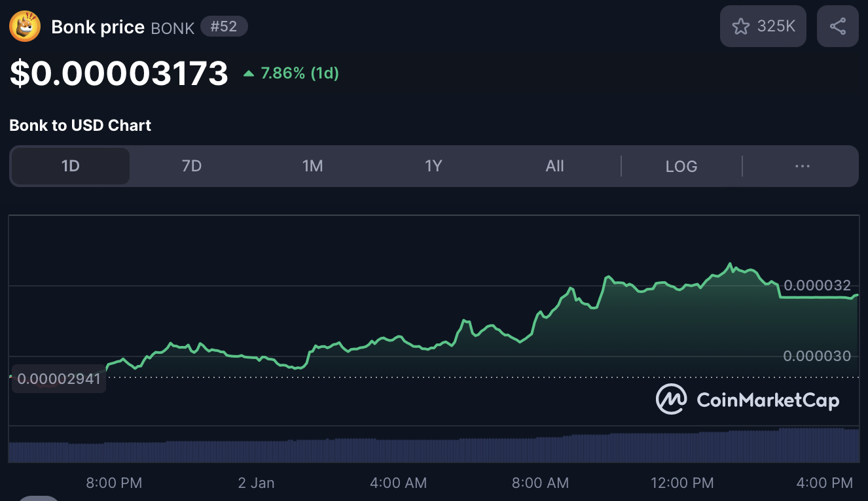Click the $0.00003173 current price
The height and width of the screenshot is (501, 868).
click(119, 73)
